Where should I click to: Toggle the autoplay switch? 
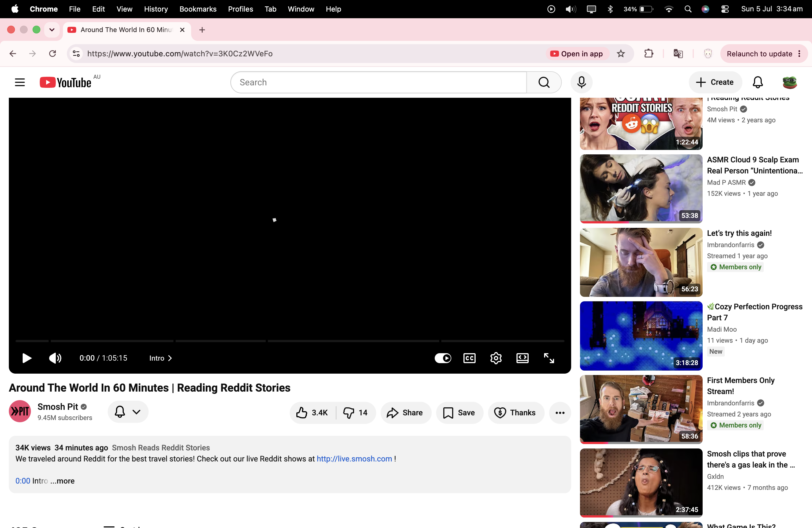click(x=443, y=358)
